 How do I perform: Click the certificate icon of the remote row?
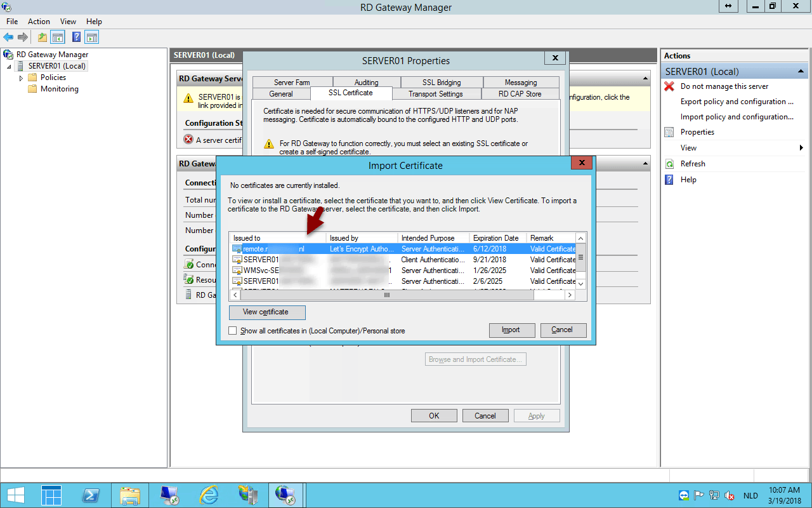[237, 249]
